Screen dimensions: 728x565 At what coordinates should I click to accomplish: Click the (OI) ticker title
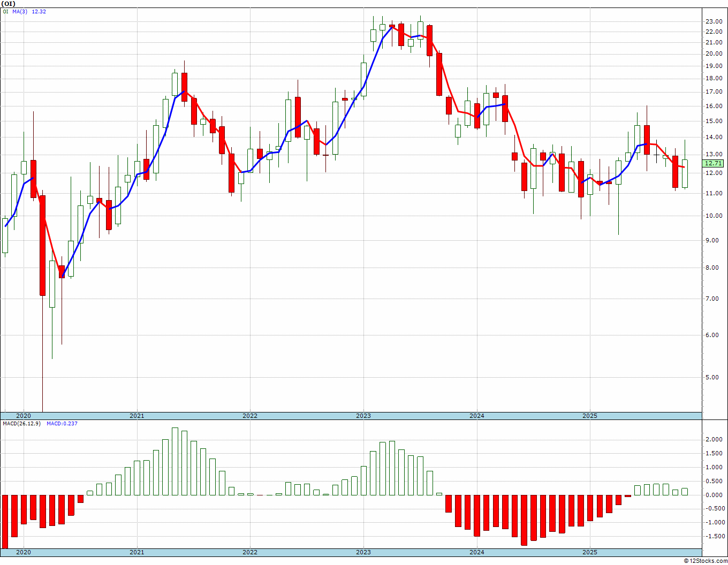tap(8, 4)
